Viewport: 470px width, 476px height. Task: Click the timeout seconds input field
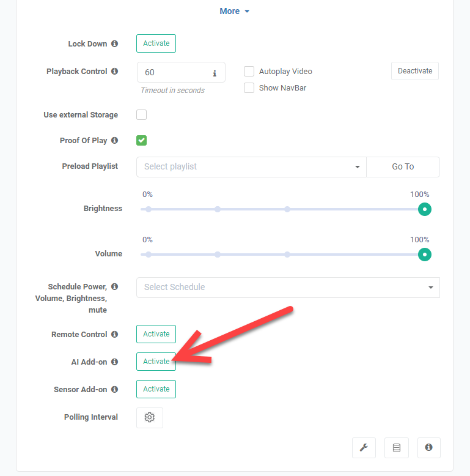click(181, 72)
